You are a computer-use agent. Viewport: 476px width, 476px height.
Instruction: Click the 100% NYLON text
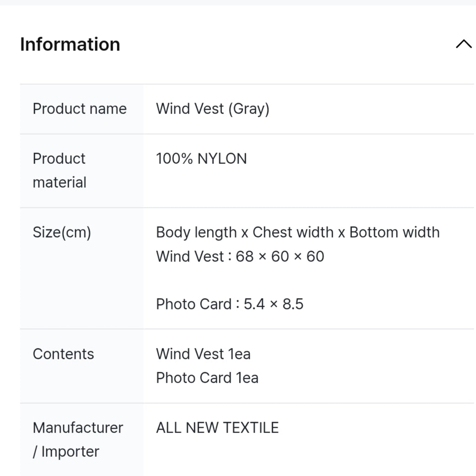click(201, 158)
